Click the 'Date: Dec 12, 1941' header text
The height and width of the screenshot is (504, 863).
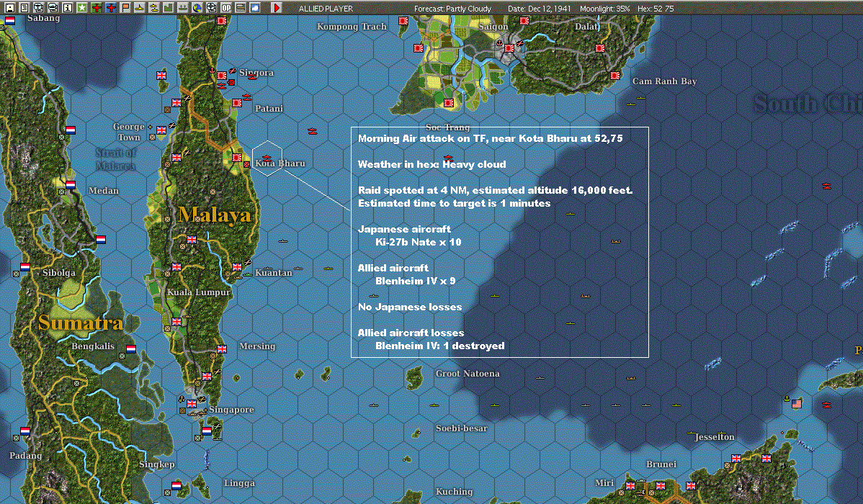(540, 8)
